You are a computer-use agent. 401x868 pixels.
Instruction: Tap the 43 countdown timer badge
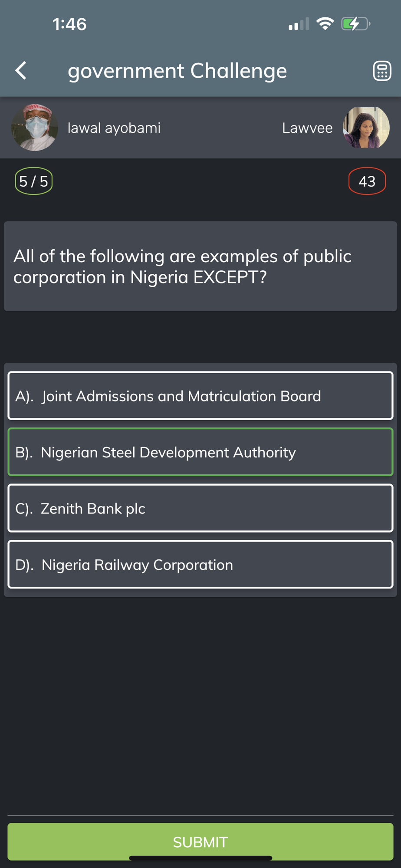(367, 181)
